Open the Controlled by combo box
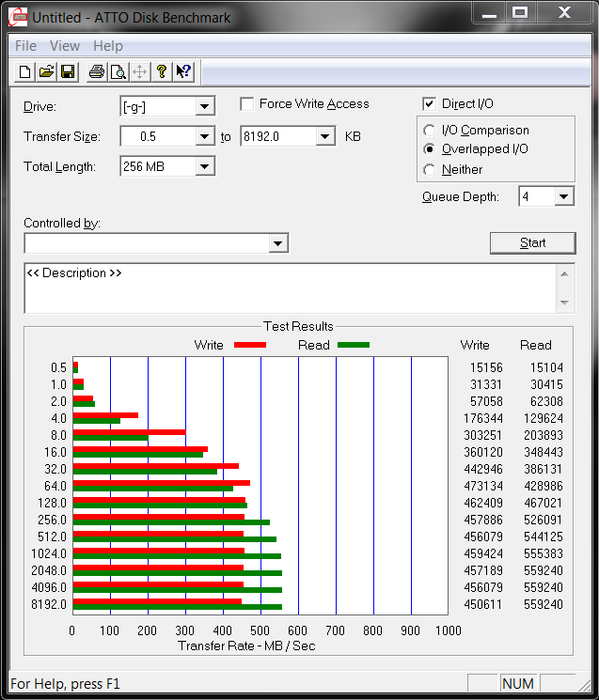Screen dimensions: 599x700 tap(277, 243)
